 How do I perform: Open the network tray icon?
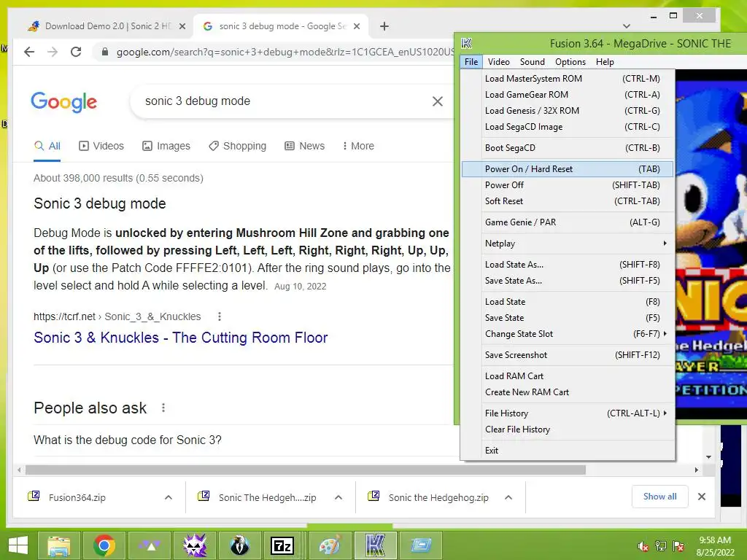click(661, 546)
